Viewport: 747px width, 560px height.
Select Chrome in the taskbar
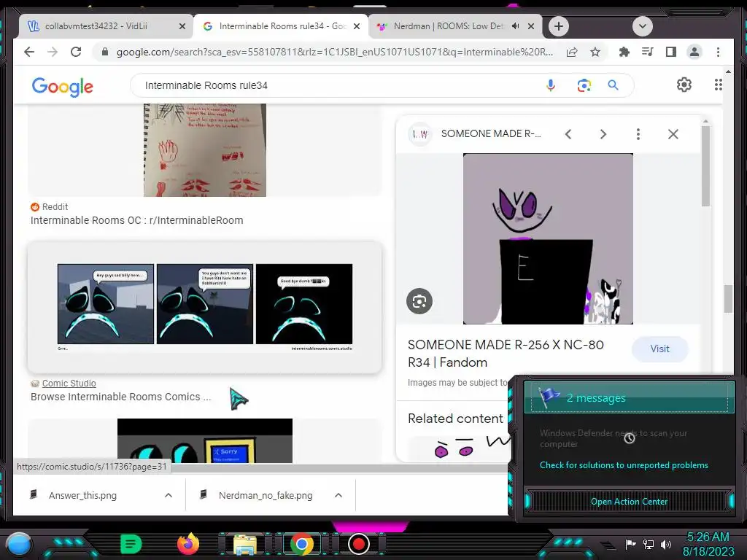[x=301, y=544]
